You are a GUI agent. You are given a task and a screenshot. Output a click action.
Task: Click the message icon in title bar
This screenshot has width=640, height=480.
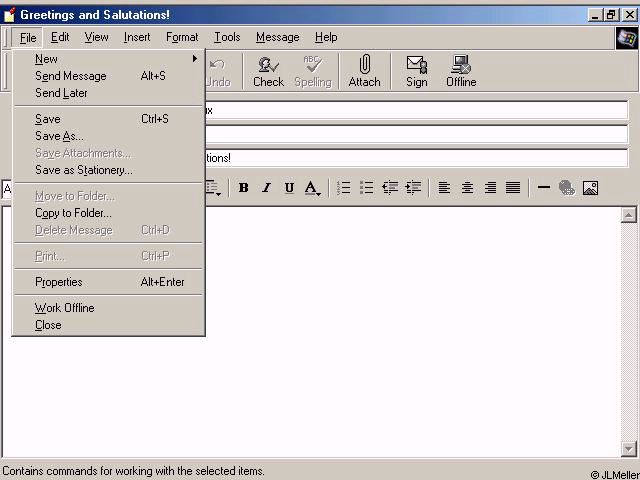9,15
